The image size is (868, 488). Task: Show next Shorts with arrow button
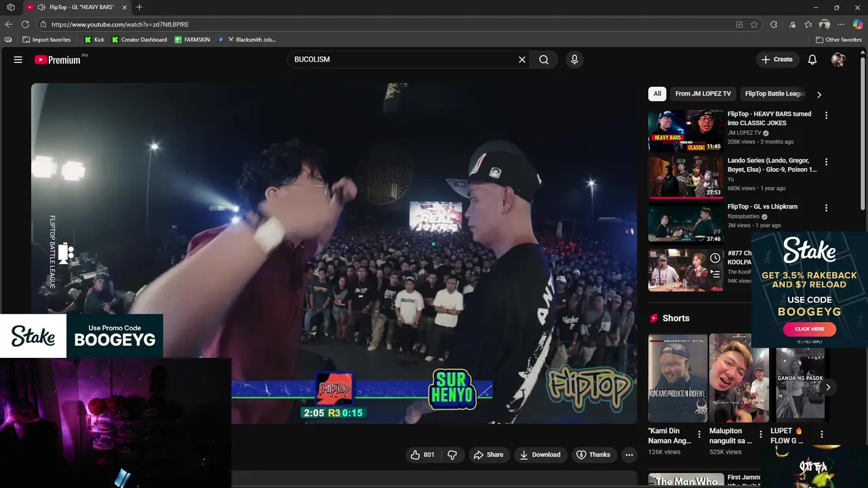pyautogui.click(x=827, y=387)
